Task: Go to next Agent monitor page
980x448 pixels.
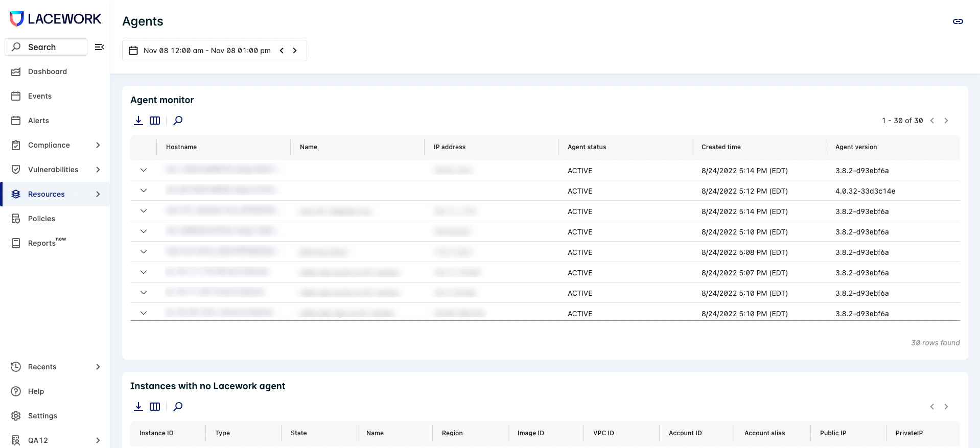Action: [x=946, y=121]
